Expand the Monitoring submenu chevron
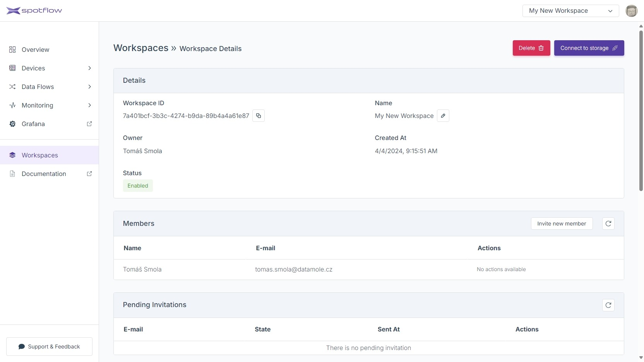The height and width of the screenshot is (362, 644). 89,105
